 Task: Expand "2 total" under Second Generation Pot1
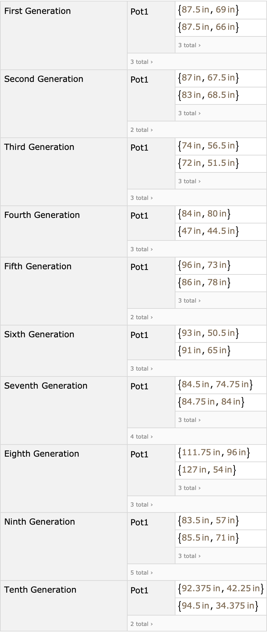[x=141, y=130]
